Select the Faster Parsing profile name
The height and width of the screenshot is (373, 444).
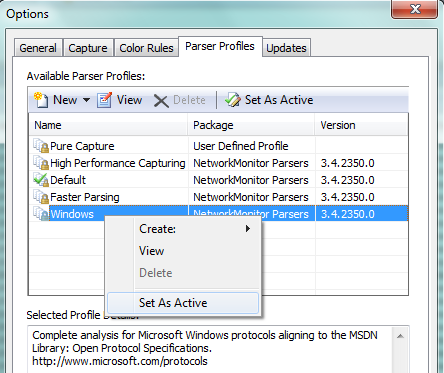85,197
